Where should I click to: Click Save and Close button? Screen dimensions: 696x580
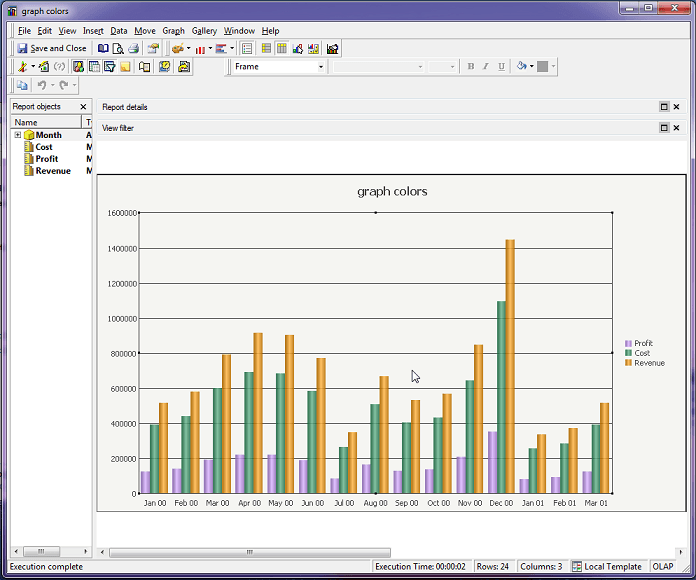coord(52,48)
